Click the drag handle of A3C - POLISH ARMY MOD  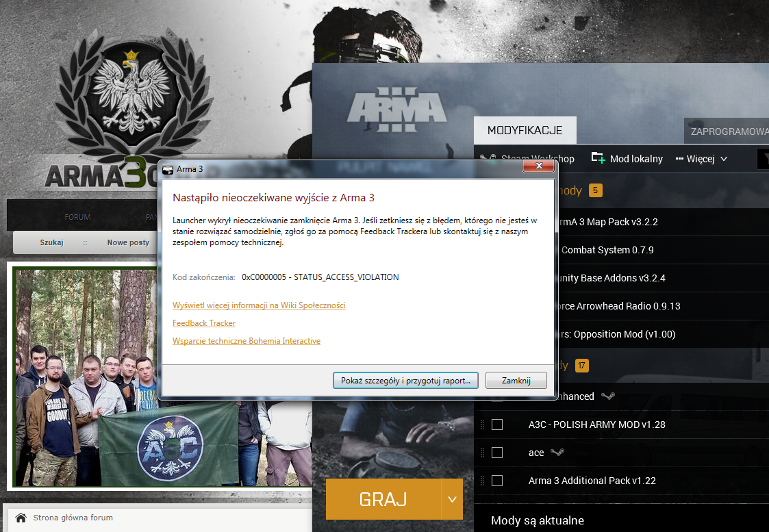483,425
